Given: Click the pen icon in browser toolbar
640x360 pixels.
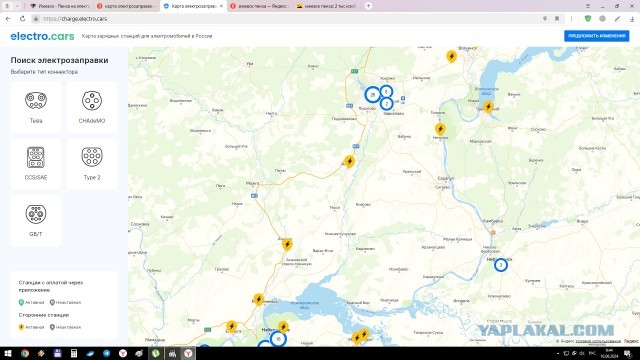Looking at the screenshot, I should pyautogui.click(x=617, y=18).
